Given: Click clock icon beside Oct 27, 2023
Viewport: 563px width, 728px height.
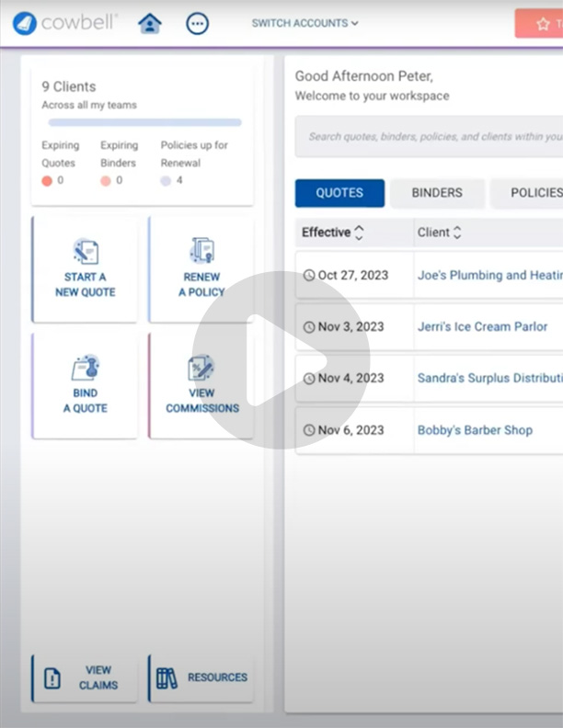Looking at the screenshot, I should (309, 276).
